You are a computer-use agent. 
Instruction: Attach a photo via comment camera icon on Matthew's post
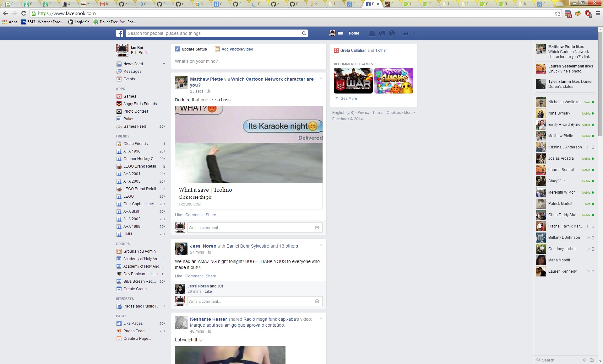317,227
